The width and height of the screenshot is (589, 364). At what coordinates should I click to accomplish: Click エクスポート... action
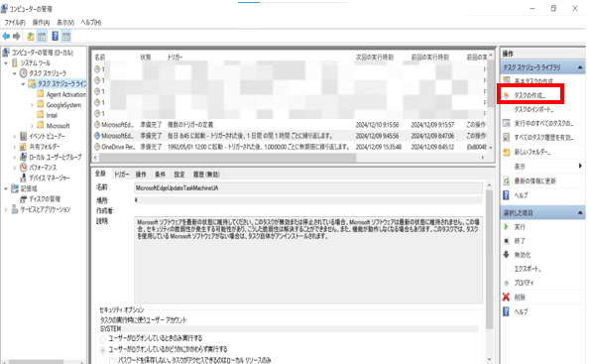coord(528,269)
